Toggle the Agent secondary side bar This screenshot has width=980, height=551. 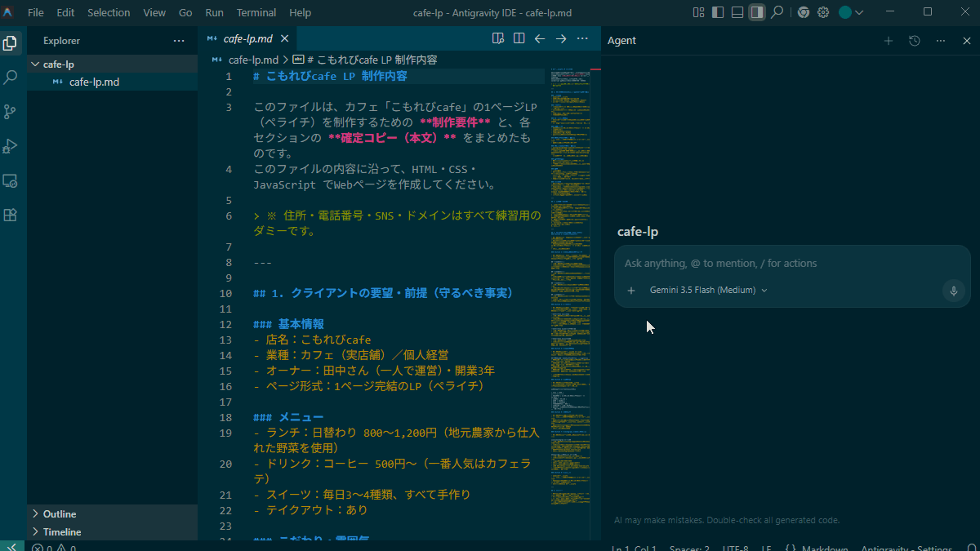(x=757, y=12)
